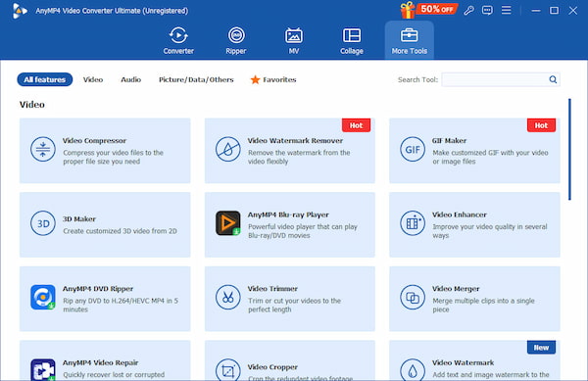
Task: Click the orange Favorites star icon
Action: [255, 79]
